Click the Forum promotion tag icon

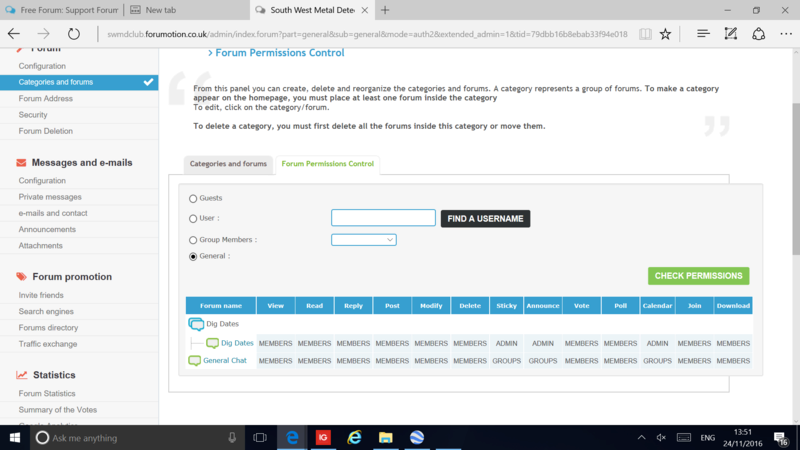[21, 277]
